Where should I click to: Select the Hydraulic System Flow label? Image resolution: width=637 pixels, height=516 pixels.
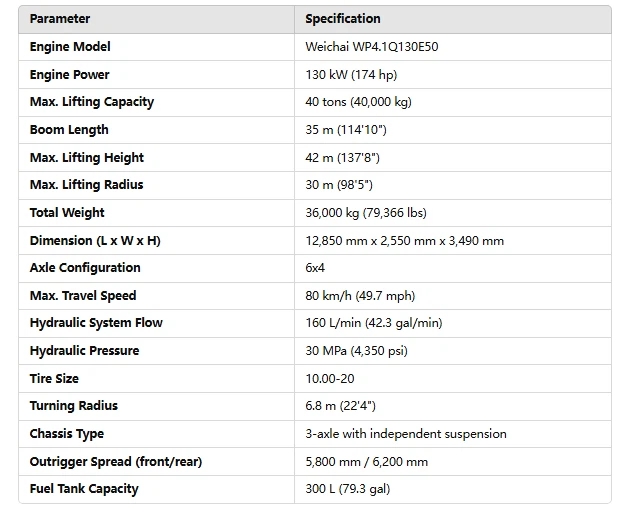click(x=96, y=323)
